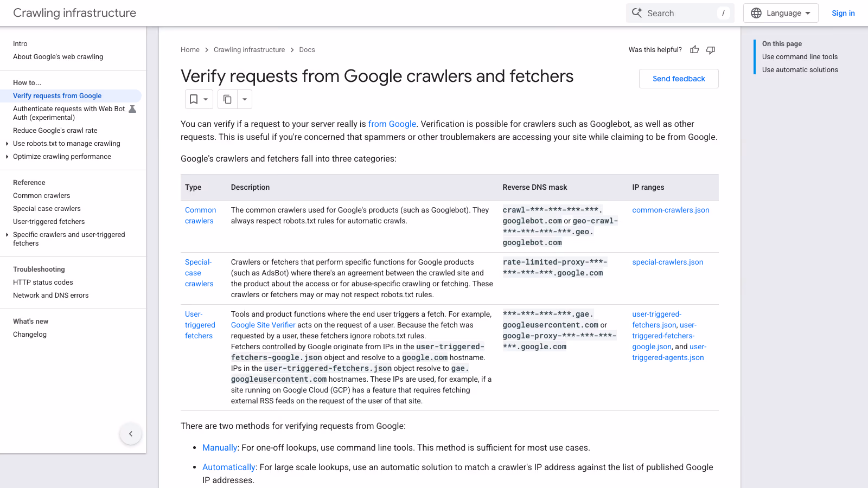The image size is (868, 488).
Task: Open user-triggered-agents.json link
Action: pyautogui.click(x=668, y=352)
